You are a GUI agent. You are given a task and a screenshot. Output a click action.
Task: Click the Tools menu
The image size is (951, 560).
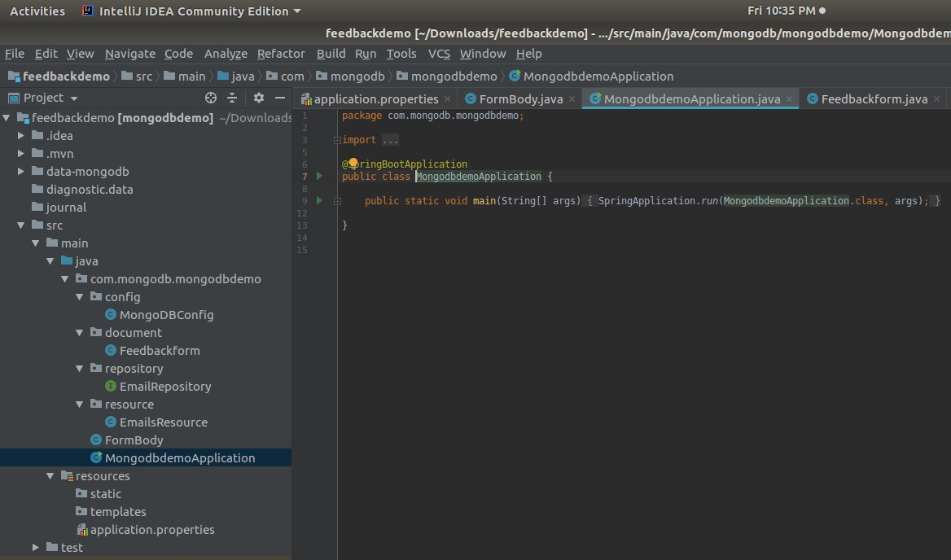click(x=401, y=54)
